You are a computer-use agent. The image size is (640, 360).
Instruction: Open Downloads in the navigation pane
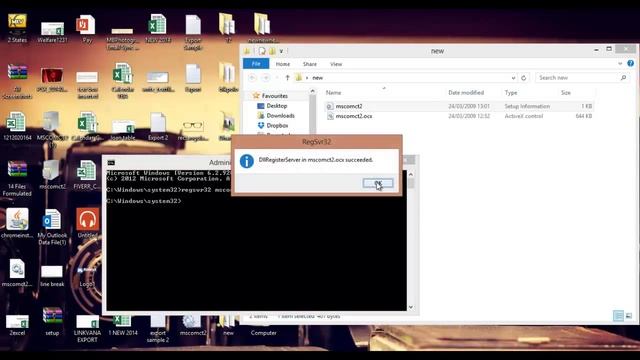(280, 116)
